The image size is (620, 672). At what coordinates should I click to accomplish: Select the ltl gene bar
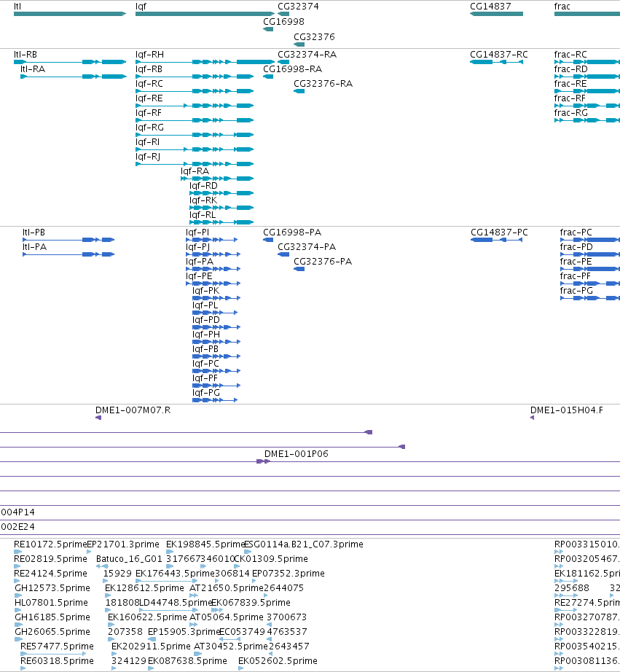point(70,14)
